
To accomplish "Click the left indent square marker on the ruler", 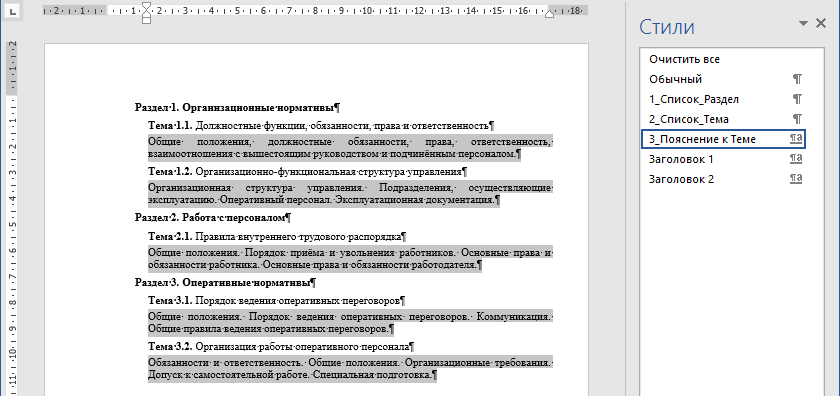I will coord(147,20).
